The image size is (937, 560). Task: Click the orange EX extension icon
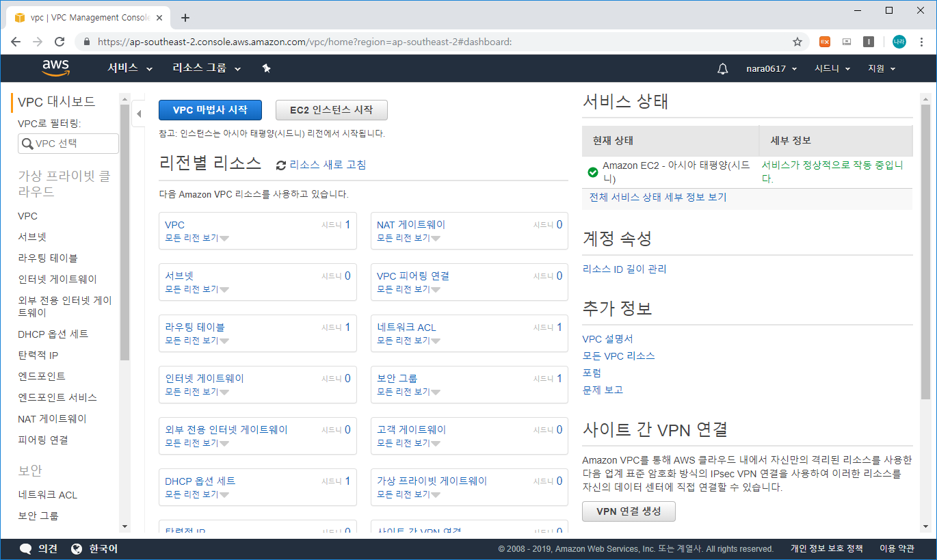[x=825, y=42]
